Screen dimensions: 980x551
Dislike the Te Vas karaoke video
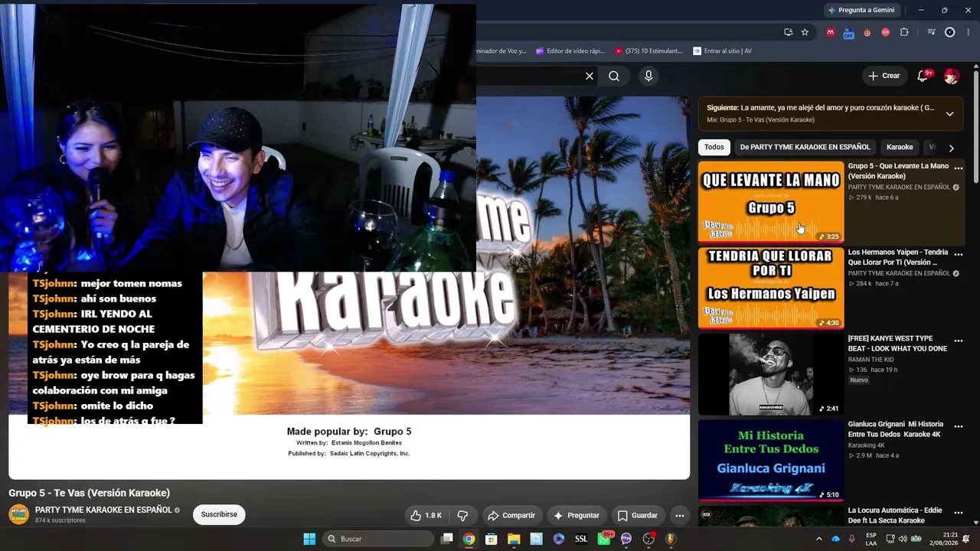[x=462, y=516]
